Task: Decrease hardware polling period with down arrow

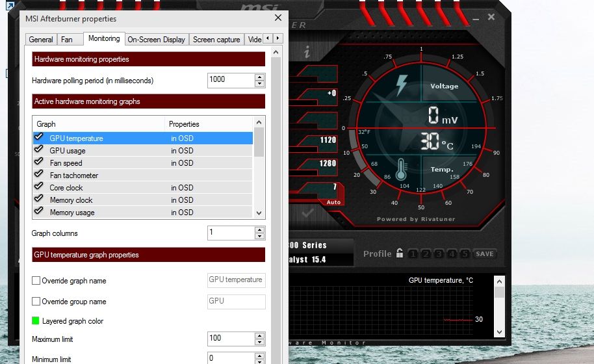Action: (259, 84)
